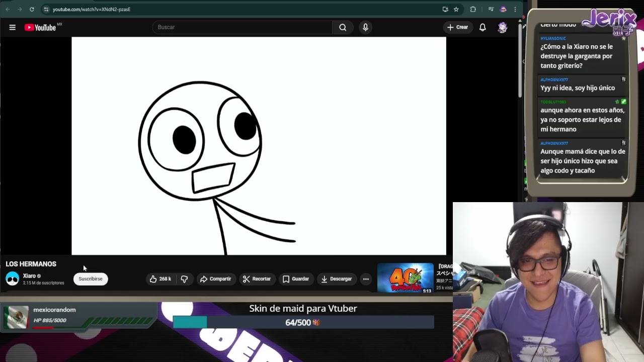Install app icon in address bar
The image size is (644, 362).
[445, 9]
